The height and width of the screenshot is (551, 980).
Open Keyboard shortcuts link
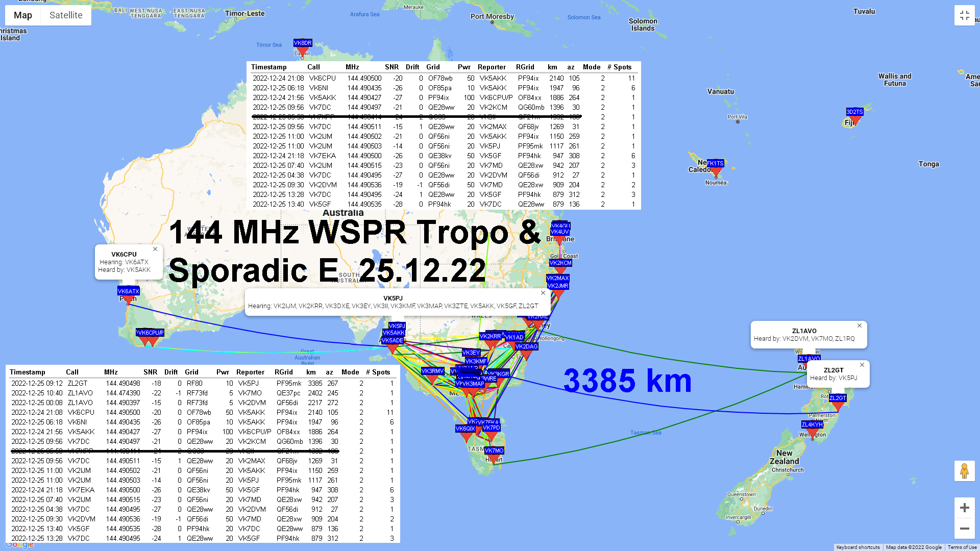858,547
